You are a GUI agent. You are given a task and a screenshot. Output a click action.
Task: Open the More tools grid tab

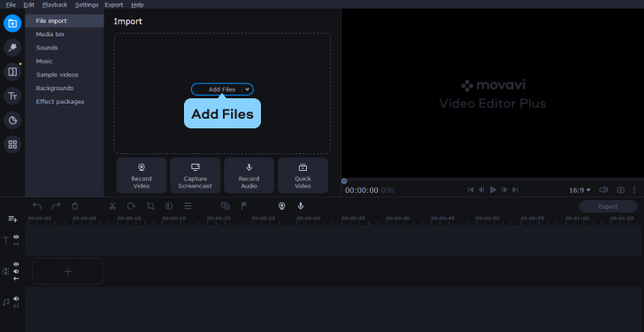(x=12, y=144)
